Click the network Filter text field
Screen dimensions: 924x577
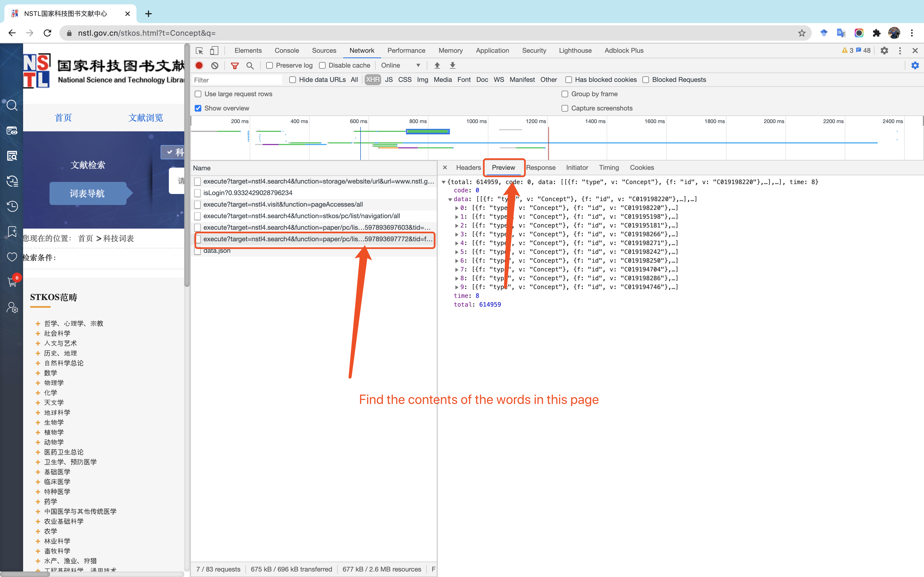tap(237, 80)
